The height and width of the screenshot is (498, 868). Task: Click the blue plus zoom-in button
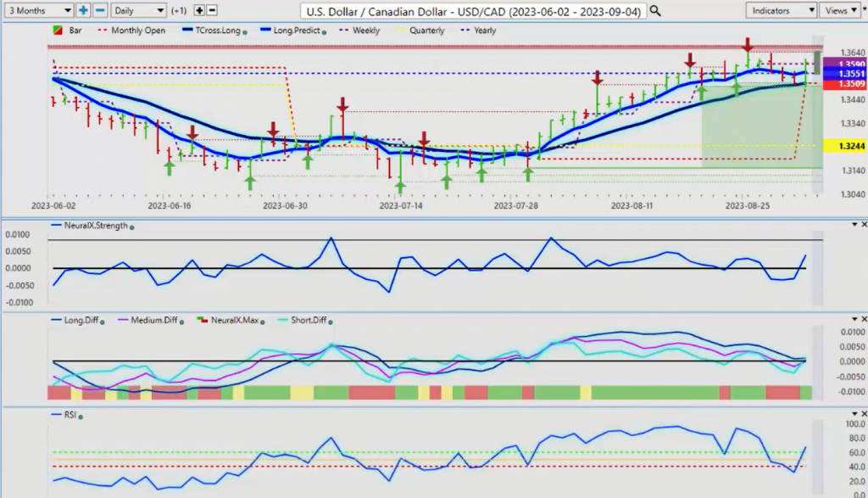pyautogui.click(x=83, y=10)
